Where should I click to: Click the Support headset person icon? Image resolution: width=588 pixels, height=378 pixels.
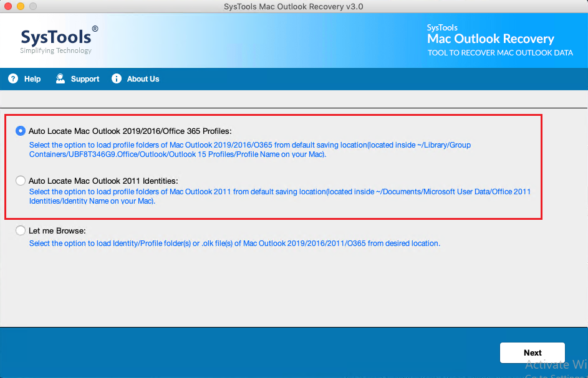click(x=60, y=78)
